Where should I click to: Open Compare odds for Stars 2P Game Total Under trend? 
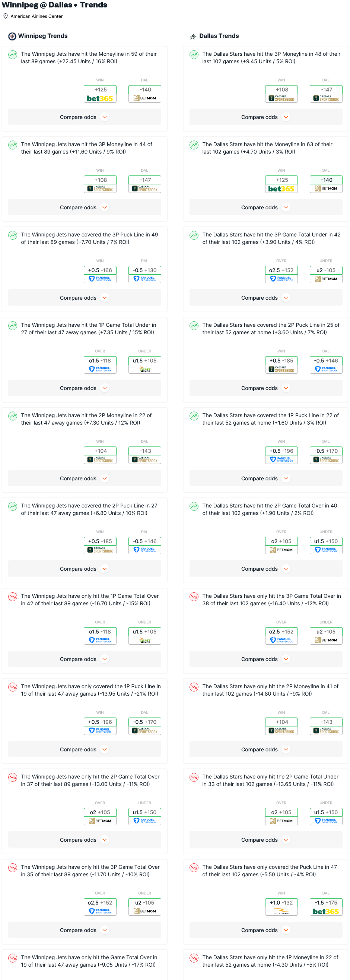[x=265, y=839]
